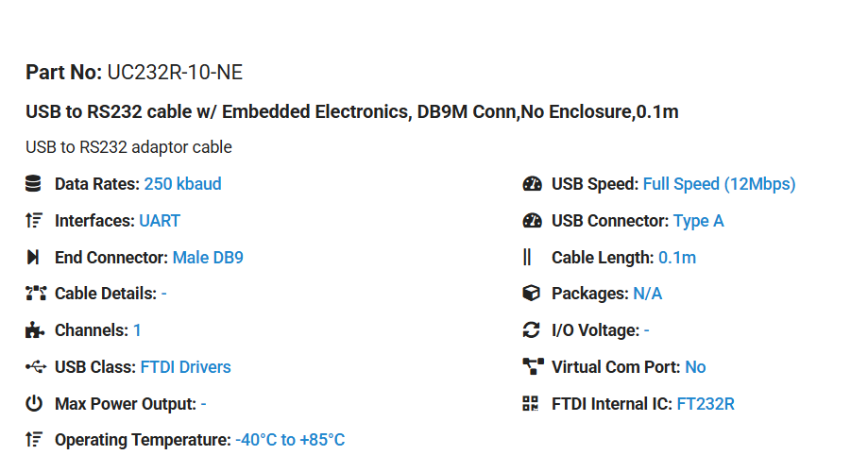868x472 pixels.
Task: Click the I/O Voltage refresh icon
Action: (531, 330)
